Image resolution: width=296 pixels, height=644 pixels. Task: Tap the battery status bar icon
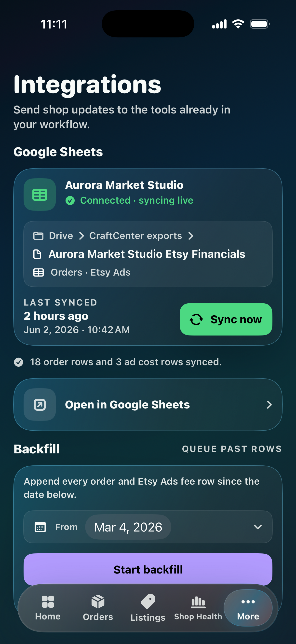point(260,24)
